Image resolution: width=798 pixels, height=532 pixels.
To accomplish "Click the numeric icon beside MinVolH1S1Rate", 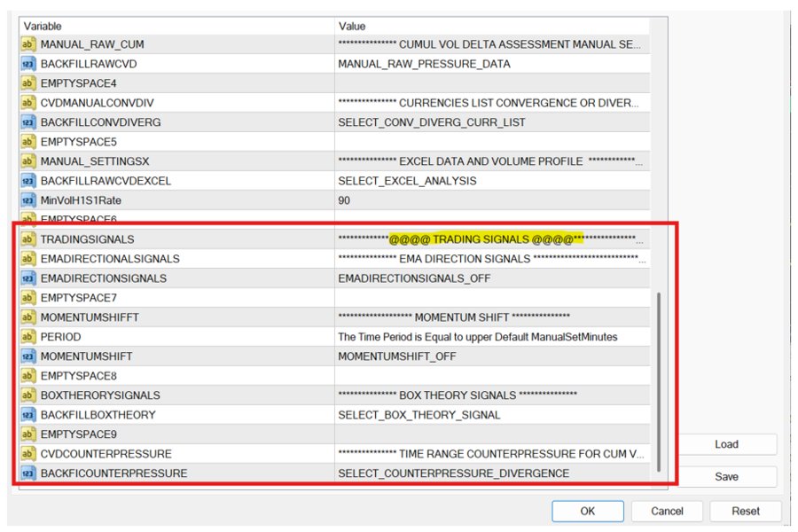I will [27, 200].
